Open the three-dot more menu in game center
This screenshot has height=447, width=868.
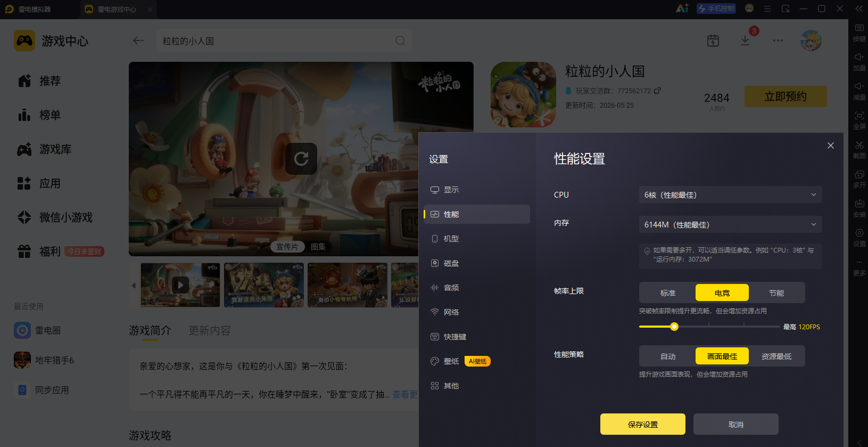pos(778,40)
